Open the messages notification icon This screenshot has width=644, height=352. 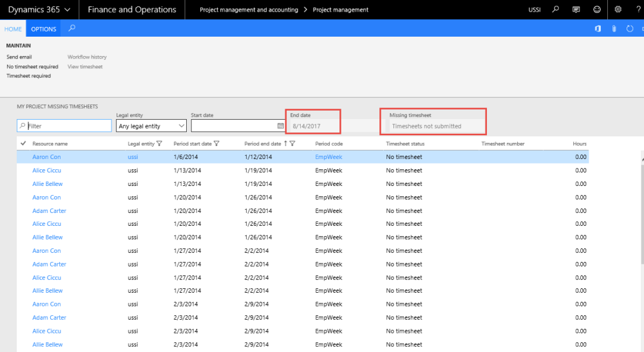(x=576, y=10)
